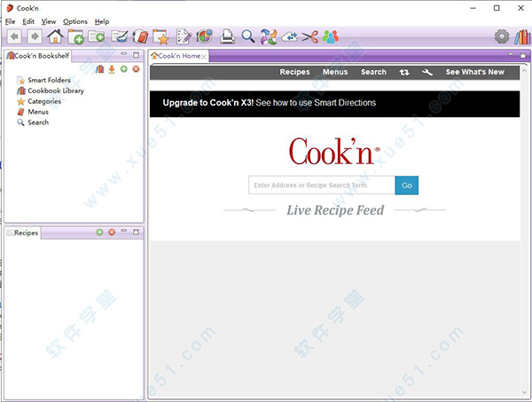Viewport: 532px width, 402px height.
Task: Minimize the browser pane with small dash icon
Action: [x=512, y=54]
